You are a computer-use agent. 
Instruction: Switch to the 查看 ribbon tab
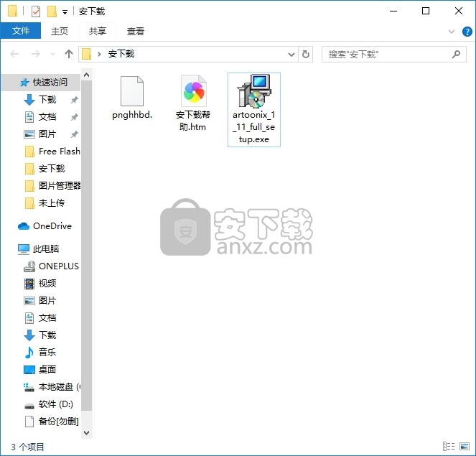point(136,31)
